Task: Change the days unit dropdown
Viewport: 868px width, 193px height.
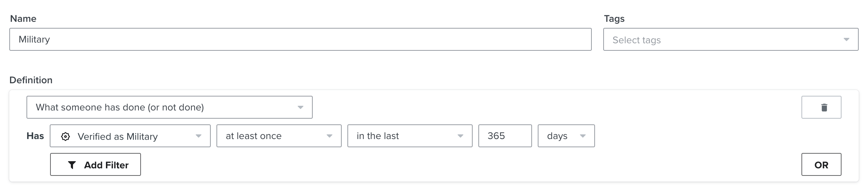Action: pyautogui.click(x=566, y=136)
